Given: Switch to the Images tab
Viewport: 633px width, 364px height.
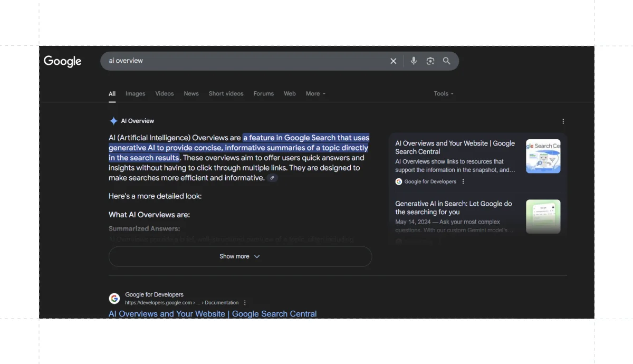Looking at the screenshot, I should pyautogui.click(x=135, y=94).
